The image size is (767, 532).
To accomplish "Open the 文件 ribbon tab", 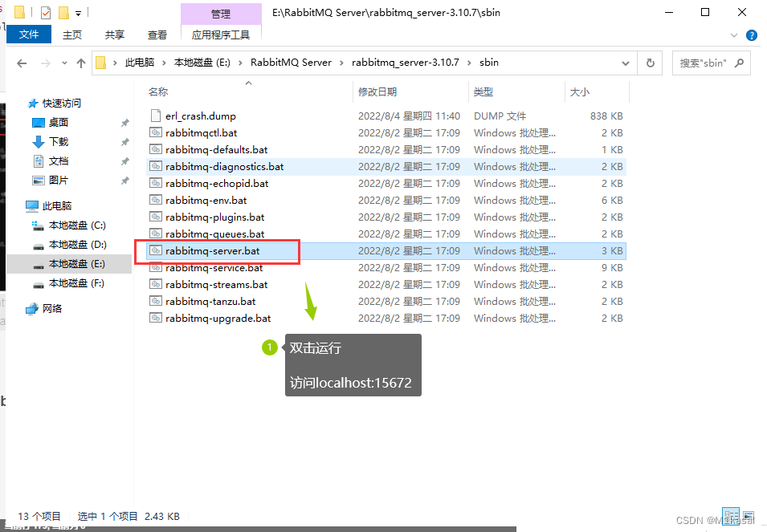I will pyautogui.click(x=29, y=35).
